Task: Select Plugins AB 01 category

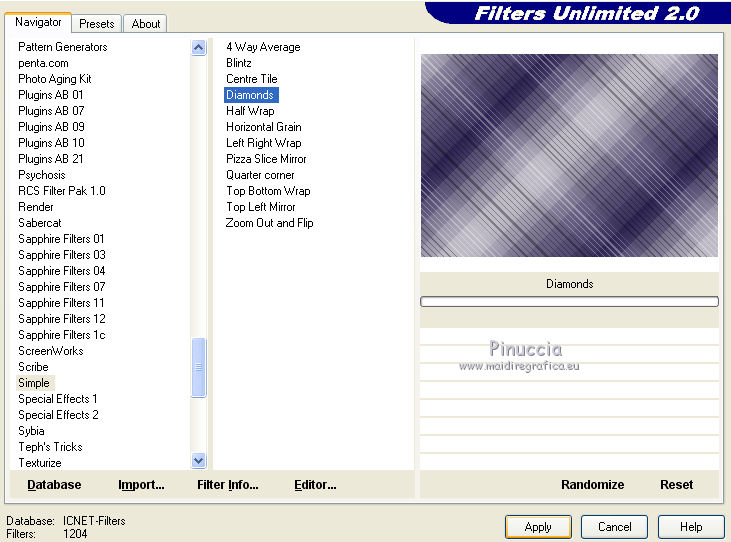Action: (50, 95)
